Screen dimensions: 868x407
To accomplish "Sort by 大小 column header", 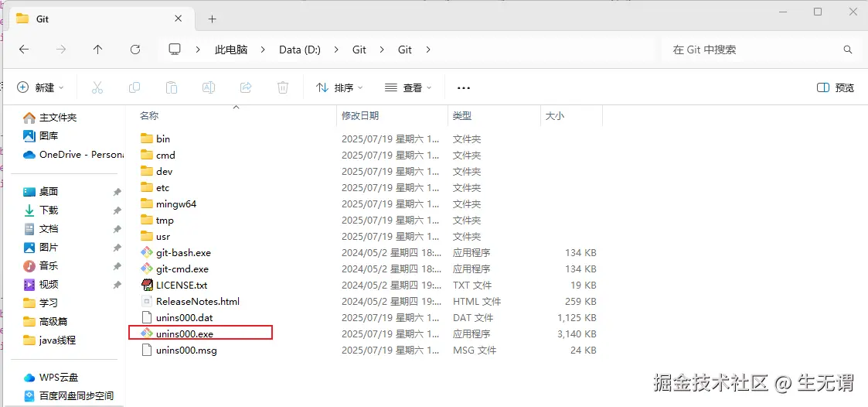I will coord(555,116).
